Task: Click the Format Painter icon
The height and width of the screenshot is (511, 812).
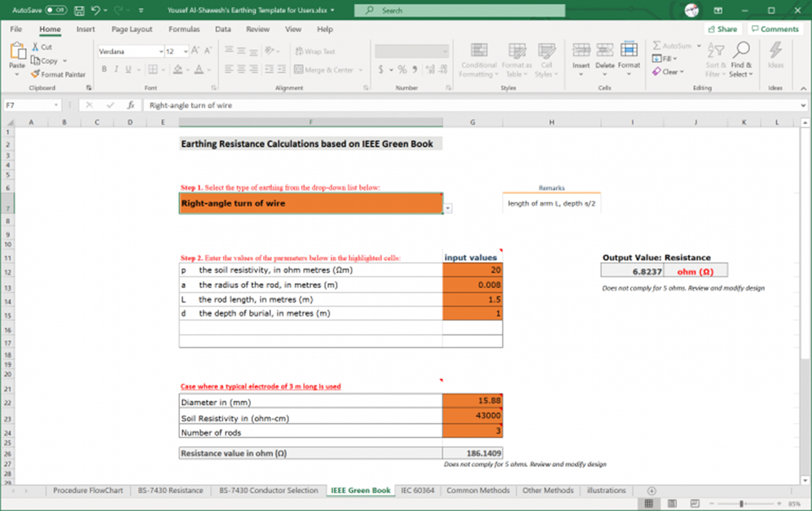Action: (35, 74)
